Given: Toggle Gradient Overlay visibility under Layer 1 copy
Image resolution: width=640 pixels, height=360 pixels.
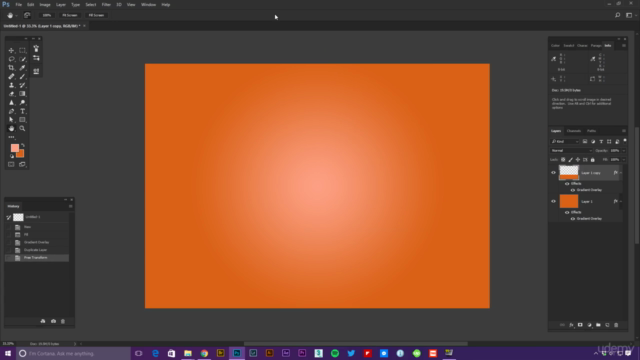Looking at the screenshot, I should click(573, 190).
